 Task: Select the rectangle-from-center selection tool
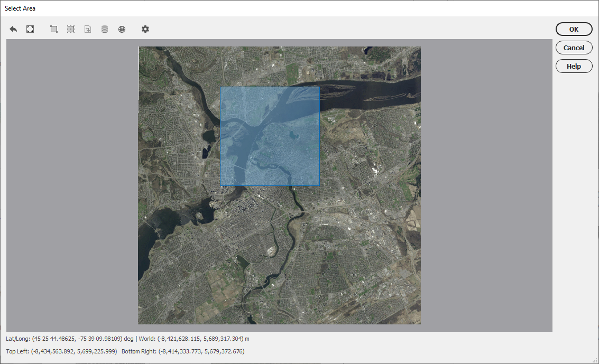(71, 29)
